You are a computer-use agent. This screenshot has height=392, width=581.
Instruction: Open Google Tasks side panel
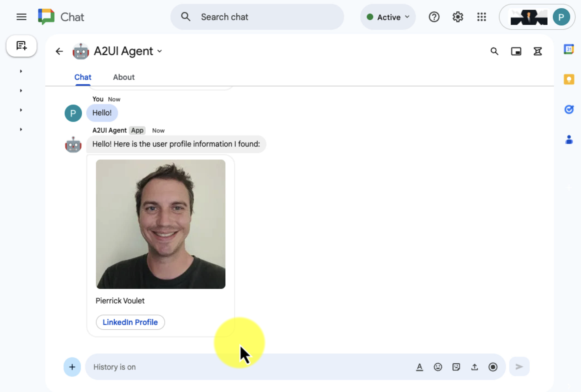(569, 109)
